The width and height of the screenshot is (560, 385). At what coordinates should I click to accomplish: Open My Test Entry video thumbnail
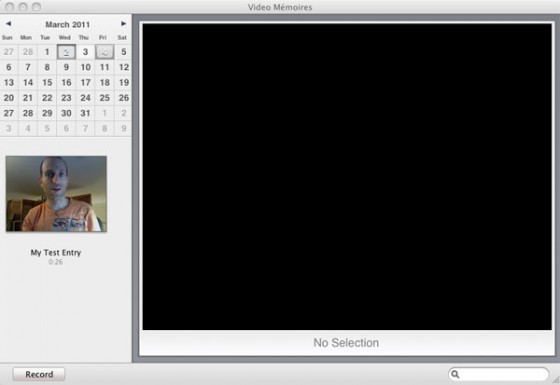click(56, 194)
